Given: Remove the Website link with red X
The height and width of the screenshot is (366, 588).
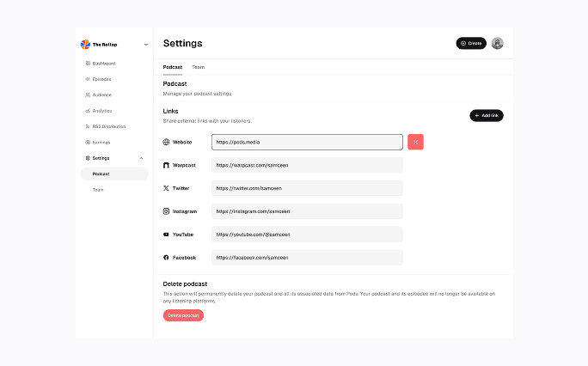Looking at the screenshot, I should [415, 142].
